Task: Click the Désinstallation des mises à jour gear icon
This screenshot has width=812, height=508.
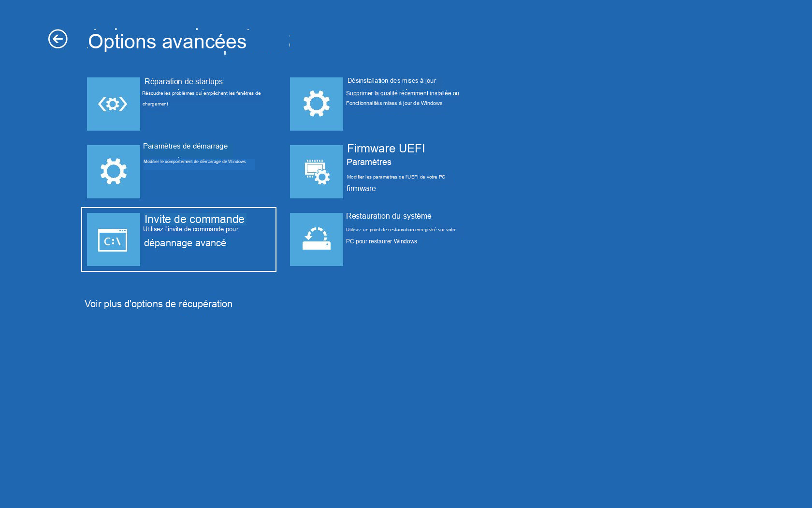Action: pos(316,104)
